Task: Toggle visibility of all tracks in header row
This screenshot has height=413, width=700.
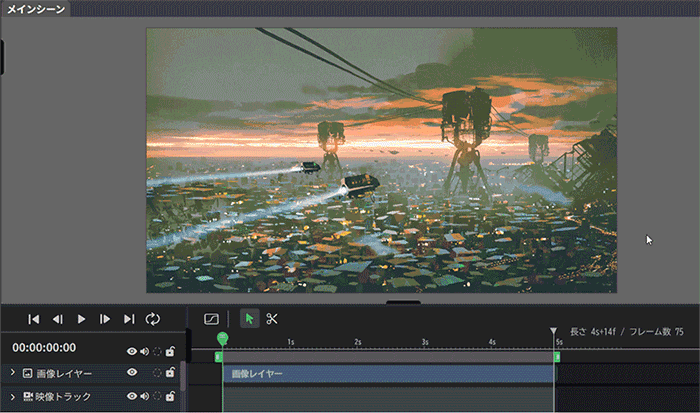Action: [132, 351]
